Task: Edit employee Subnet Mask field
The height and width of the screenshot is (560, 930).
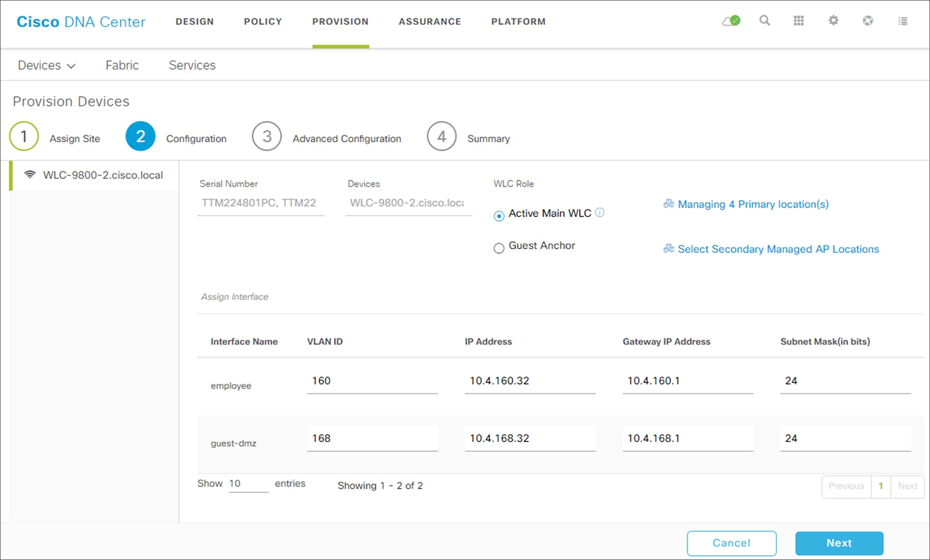Action: coord(845,381)
